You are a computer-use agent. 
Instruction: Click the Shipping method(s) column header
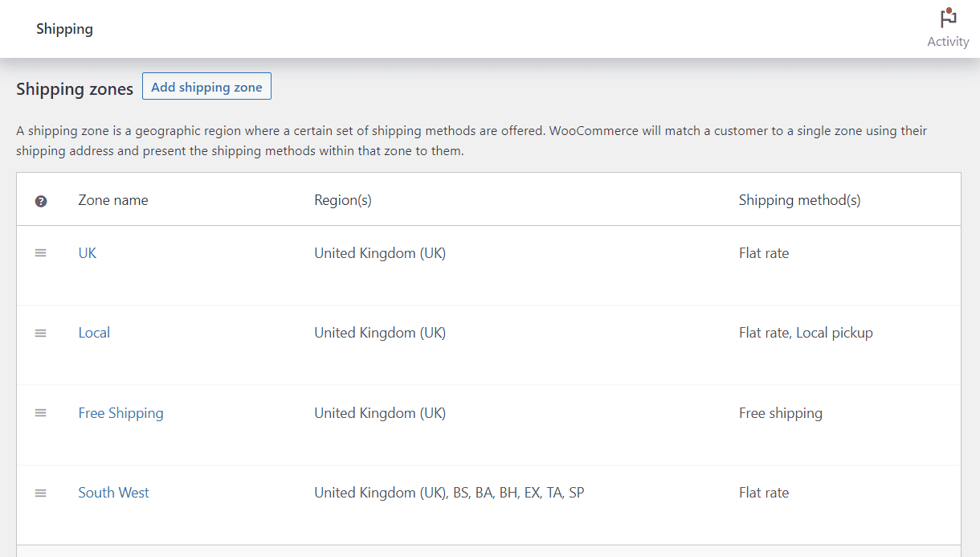click(x=799, y=199)
